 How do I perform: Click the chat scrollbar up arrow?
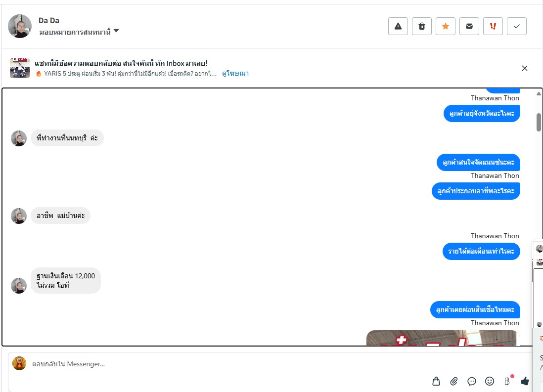(x=539, y=94)
